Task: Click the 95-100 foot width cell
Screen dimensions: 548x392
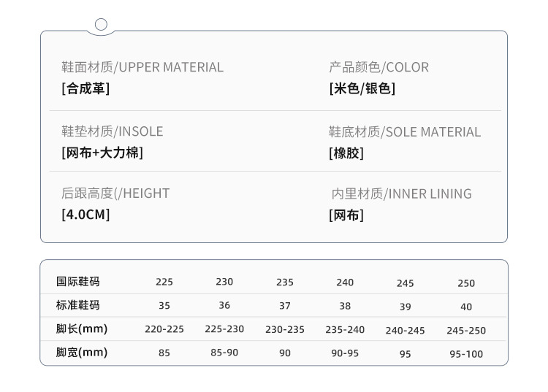Action: tap(466, 354)
